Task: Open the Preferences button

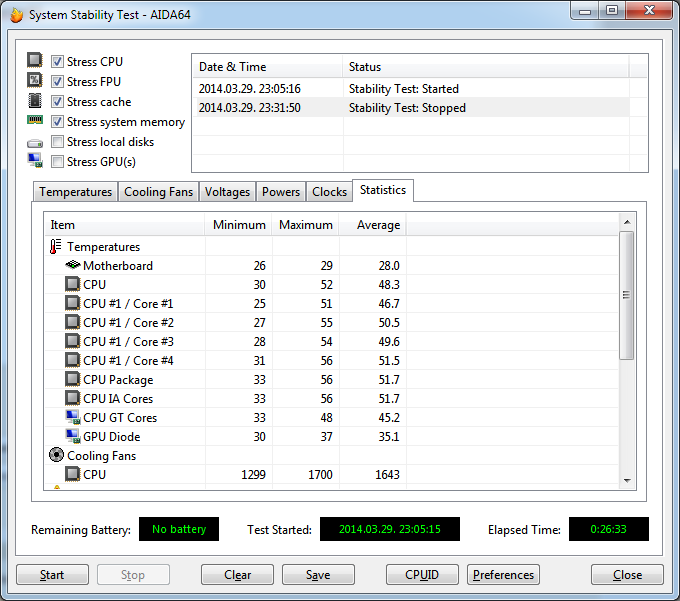Action: 503,575
